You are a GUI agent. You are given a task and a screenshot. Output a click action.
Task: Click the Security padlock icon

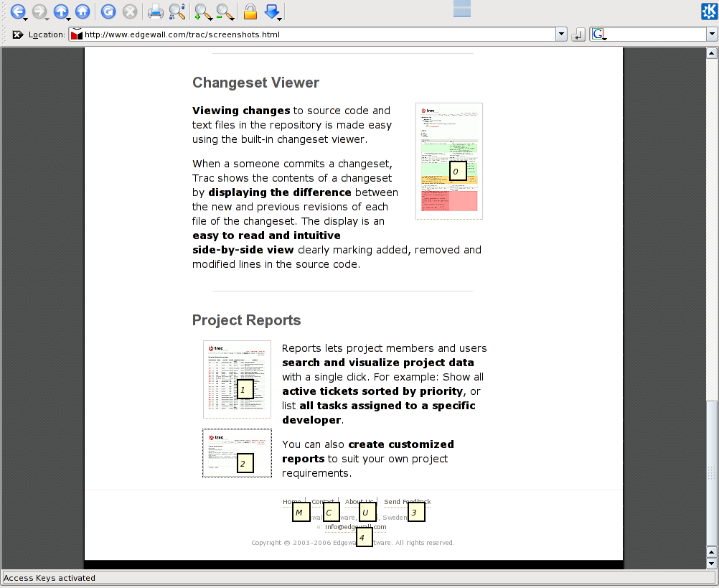[250, 11]
